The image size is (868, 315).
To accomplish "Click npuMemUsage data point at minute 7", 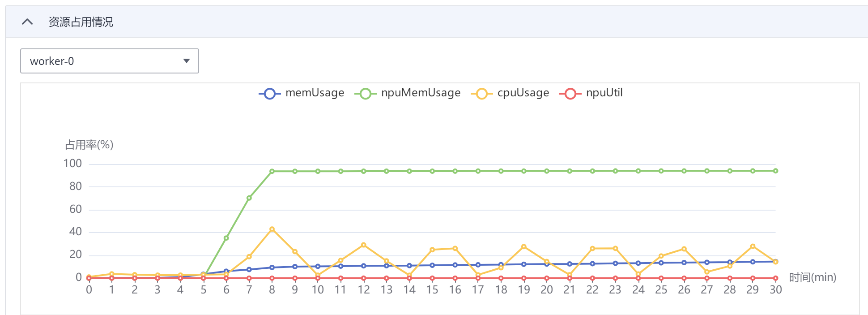I will coord(249,198).
